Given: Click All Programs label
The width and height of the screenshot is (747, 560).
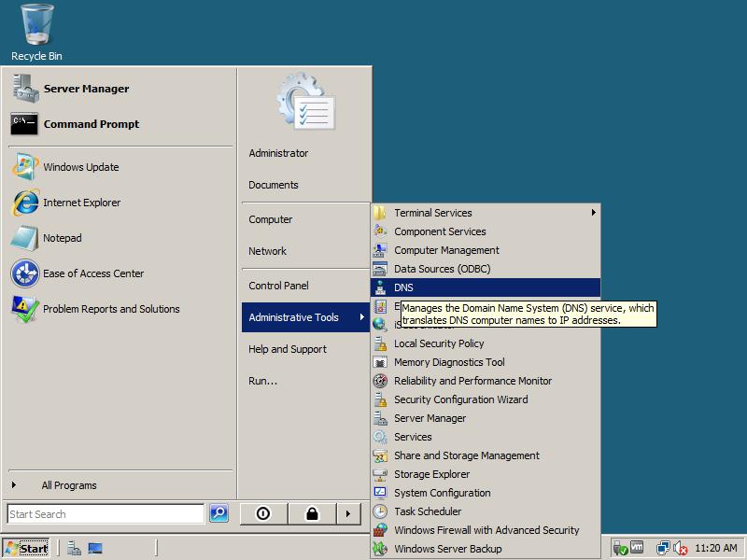Looking at the screenshot, I should point(69,485).
